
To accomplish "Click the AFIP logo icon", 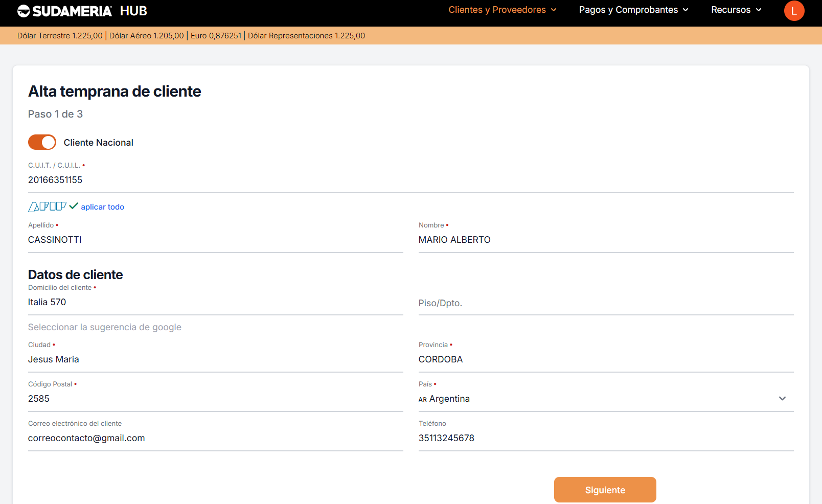I will click(47, 207).
